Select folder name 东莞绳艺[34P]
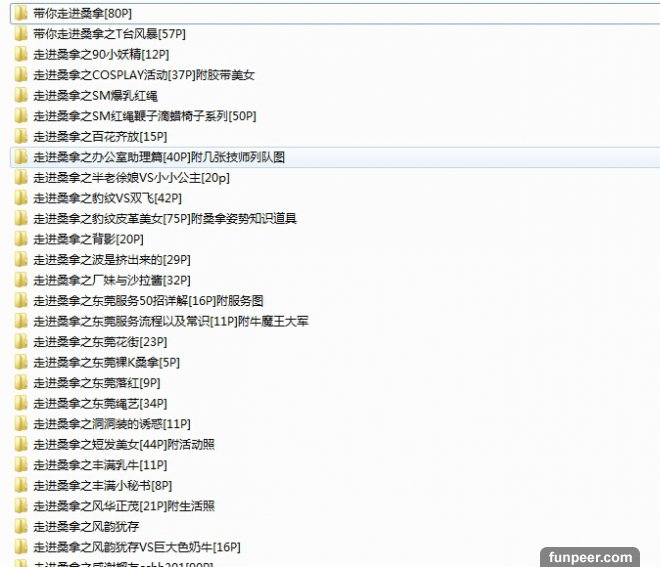Screen dimensions: 660x567 100,403
